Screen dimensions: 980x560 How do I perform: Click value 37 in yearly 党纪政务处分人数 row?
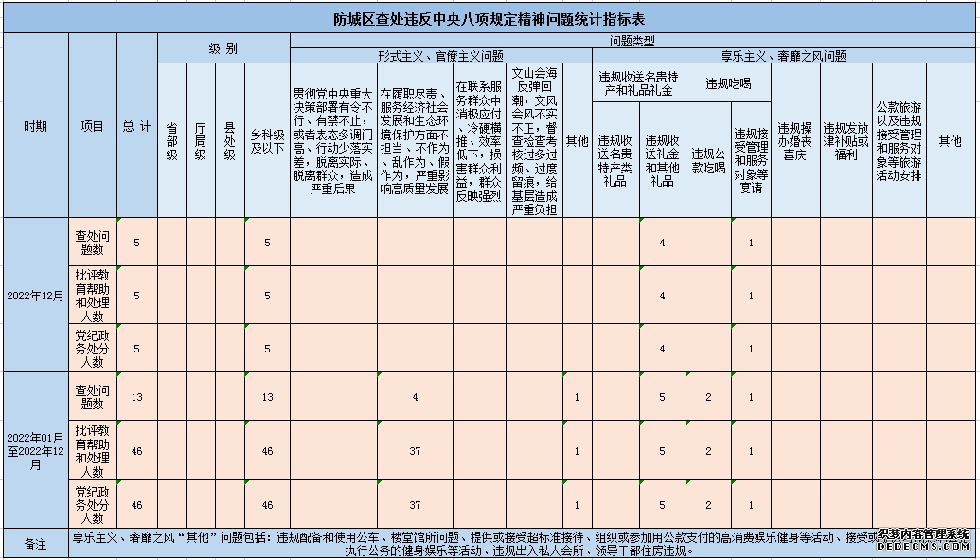(x=415, y=504)
